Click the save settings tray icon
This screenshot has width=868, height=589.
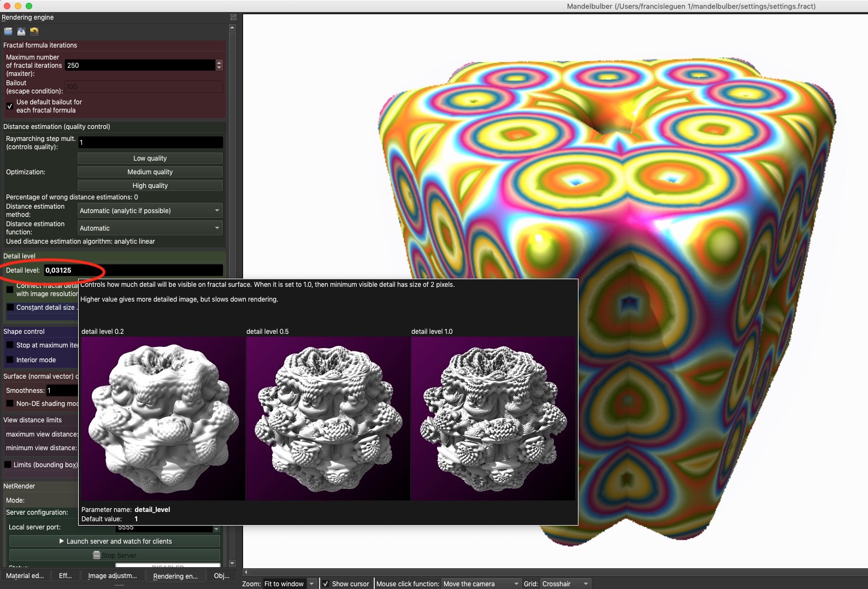click(21, 32)
